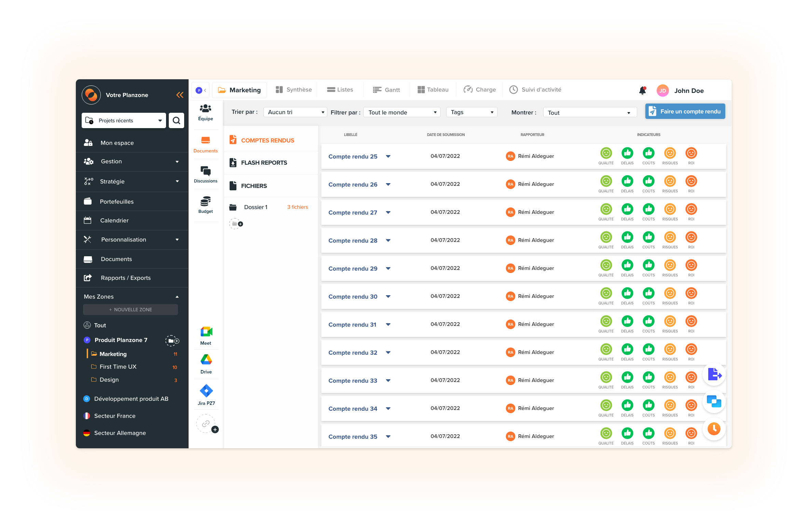Collapse the Mes Zones section
808x532 pixels.
pos(177,297)
